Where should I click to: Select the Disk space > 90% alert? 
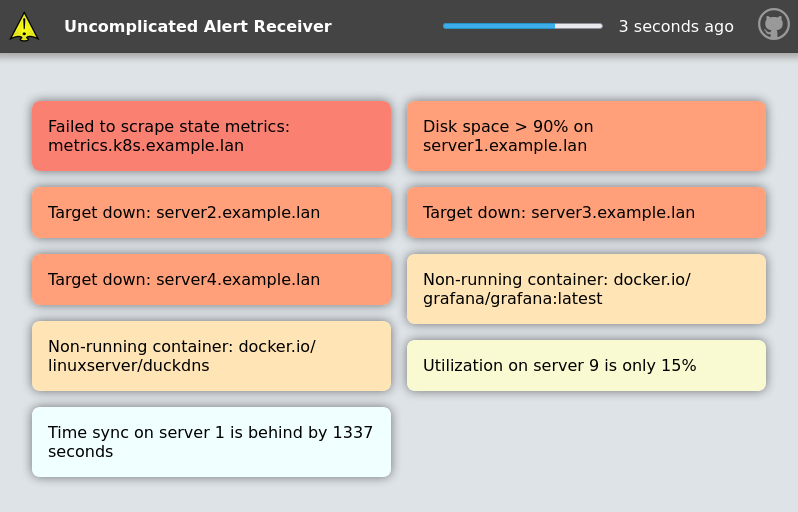click(586, 136)
